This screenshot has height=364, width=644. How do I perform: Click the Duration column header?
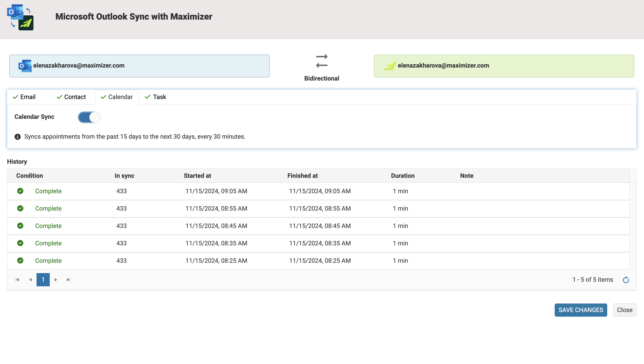click(x=403, y=176)
